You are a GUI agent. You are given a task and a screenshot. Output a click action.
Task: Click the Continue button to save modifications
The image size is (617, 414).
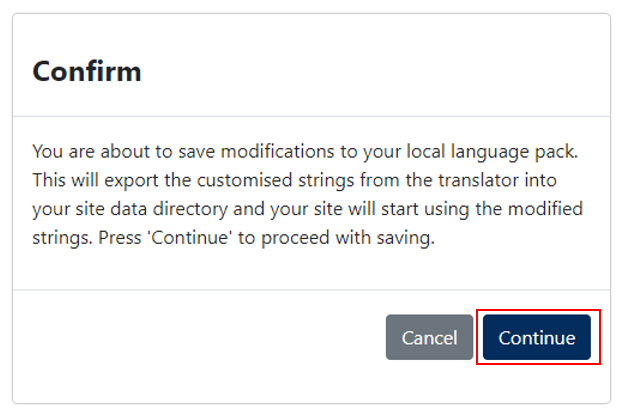pos(537,337)
